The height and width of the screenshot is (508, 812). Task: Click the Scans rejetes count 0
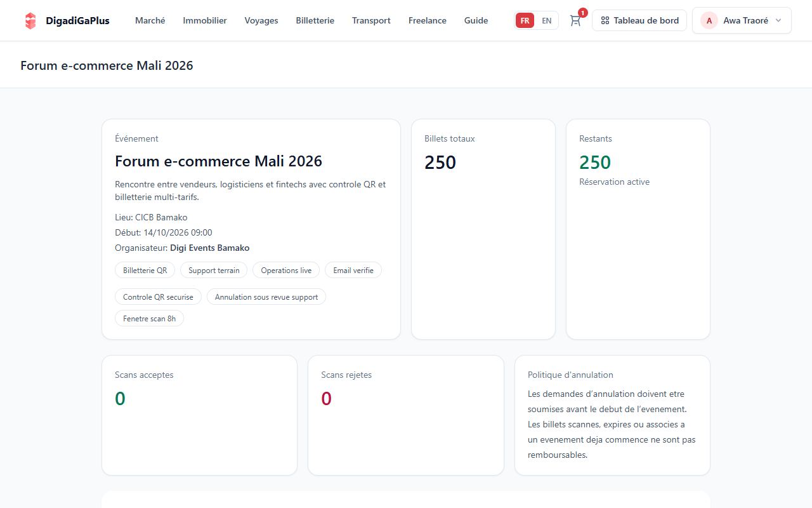(326, 399)
